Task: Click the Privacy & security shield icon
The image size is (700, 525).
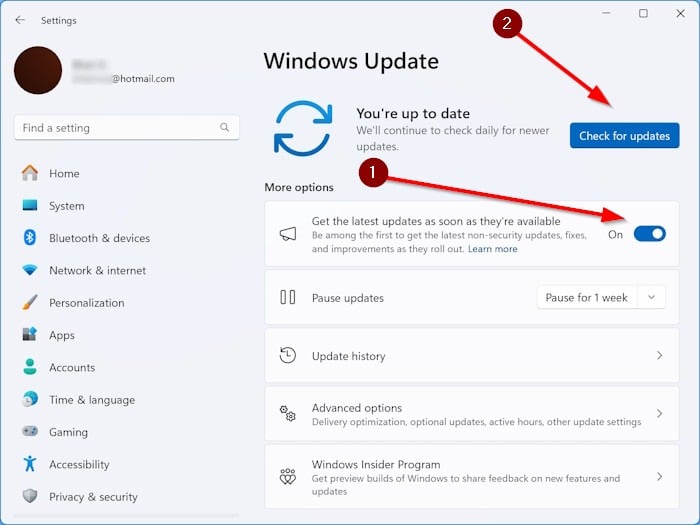Action: [30, 496]
